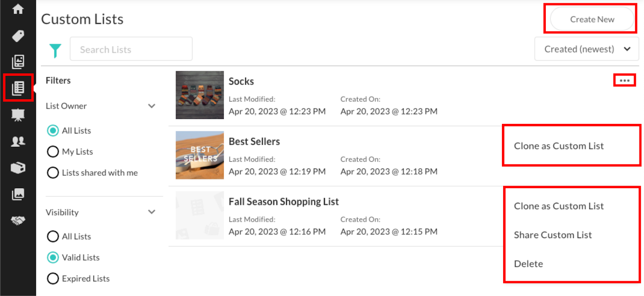Open the Created (newest) sort dropdown
The height and width of the screenshot is (296, 644).
(586, 49)
